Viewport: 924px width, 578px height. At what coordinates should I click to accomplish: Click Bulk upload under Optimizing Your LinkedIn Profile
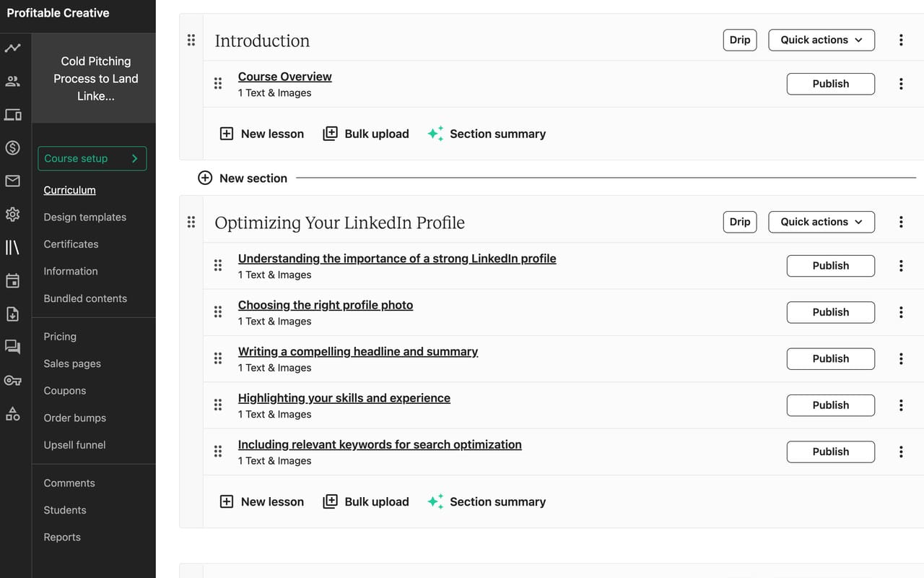(x=366, y=501)
